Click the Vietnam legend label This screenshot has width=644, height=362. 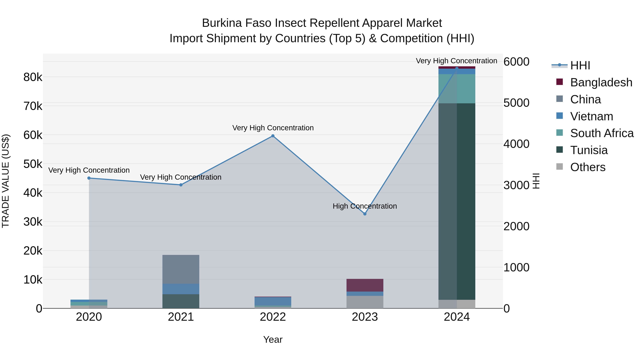coord(592,116)
